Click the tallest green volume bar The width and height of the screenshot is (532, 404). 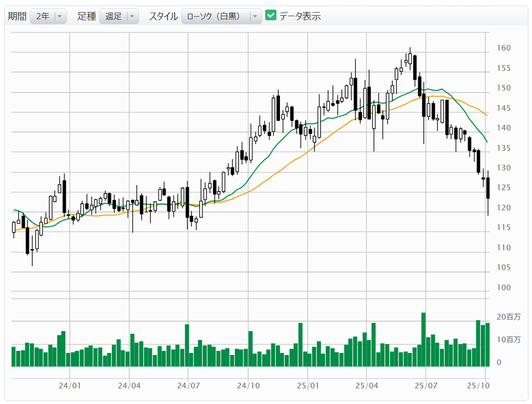(423, 339)
